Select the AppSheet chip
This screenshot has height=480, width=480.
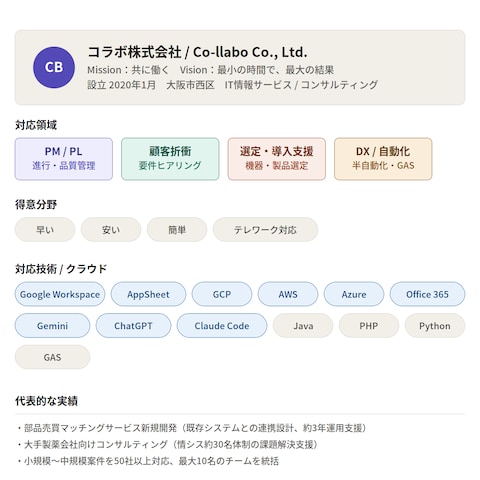click(148, 294)
